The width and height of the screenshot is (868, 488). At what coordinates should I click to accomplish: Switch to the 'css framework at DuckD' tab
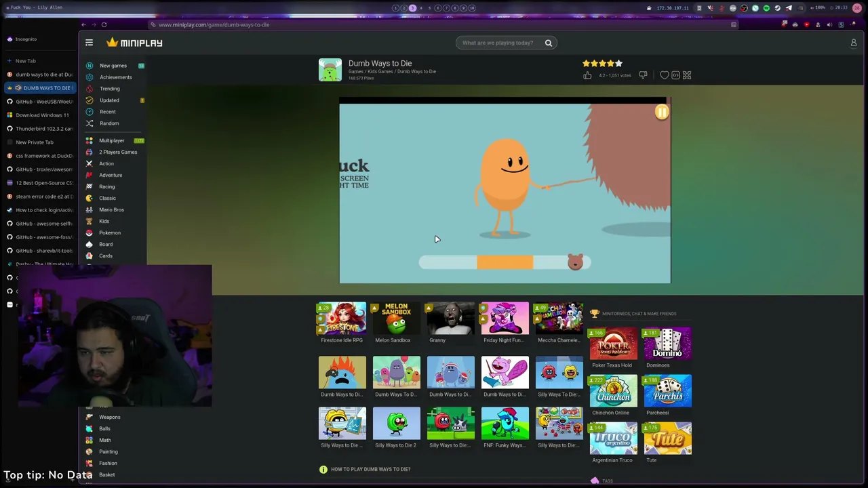pos(41,156)
